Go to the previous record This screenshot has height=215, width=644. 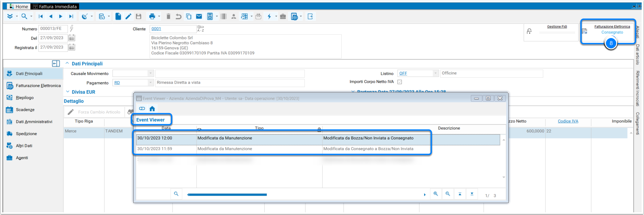[x=51, y=16]
